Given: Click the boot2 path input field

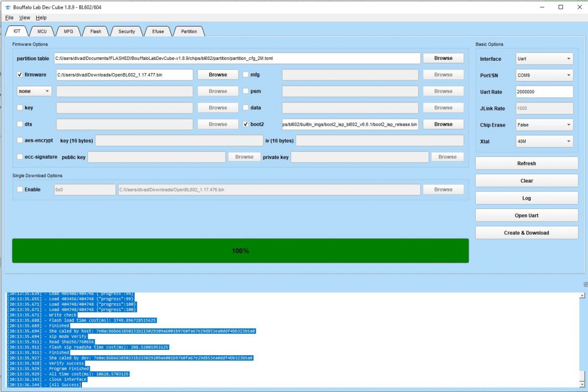Looking at the screenshot, I should click(x=350, y=124).
